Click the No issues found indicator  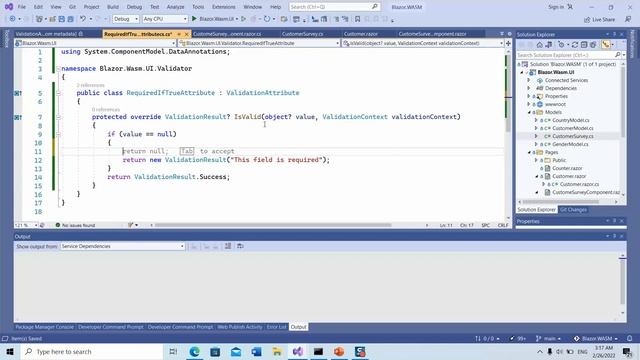click(x=75, y=225)
